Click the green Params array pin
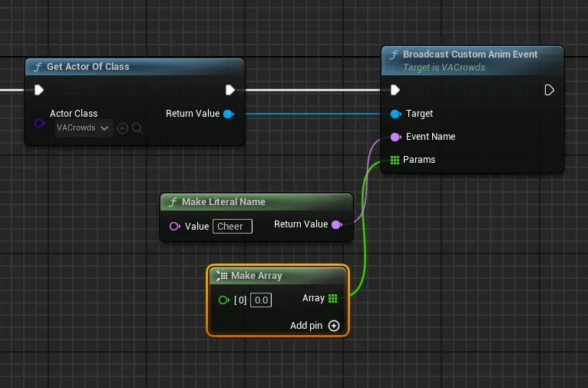The image size is (588, 388). (395, 160)
